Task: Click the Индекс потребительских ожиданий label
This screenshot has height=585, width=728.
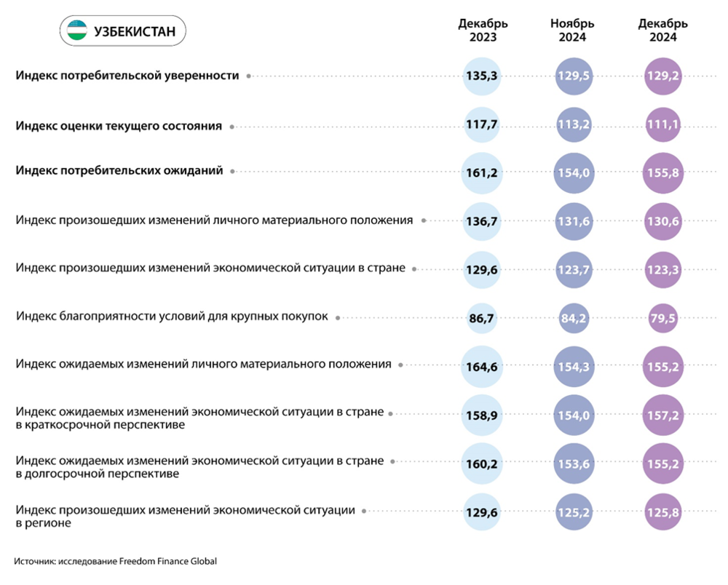Action: (x=119, y=171)
